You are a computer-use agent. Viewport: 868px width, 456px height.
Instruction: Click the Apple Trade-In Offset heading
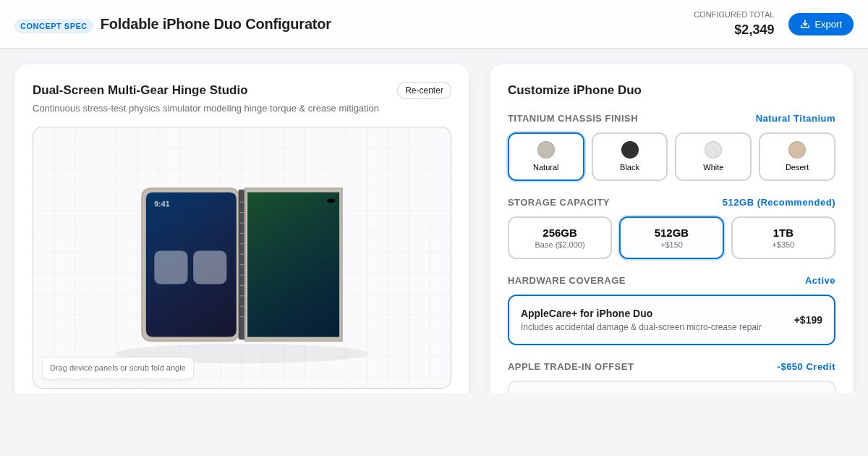pos(571,367)
